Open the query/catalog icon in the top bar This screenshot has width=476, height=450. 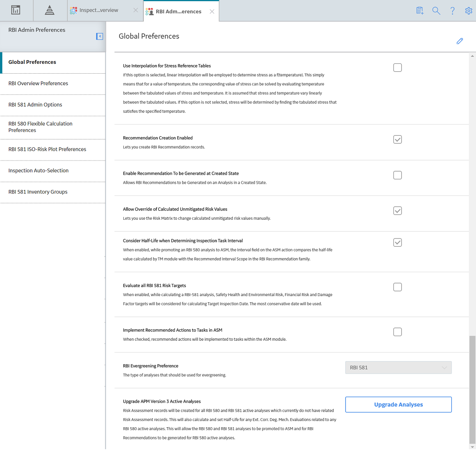(420, 11)
